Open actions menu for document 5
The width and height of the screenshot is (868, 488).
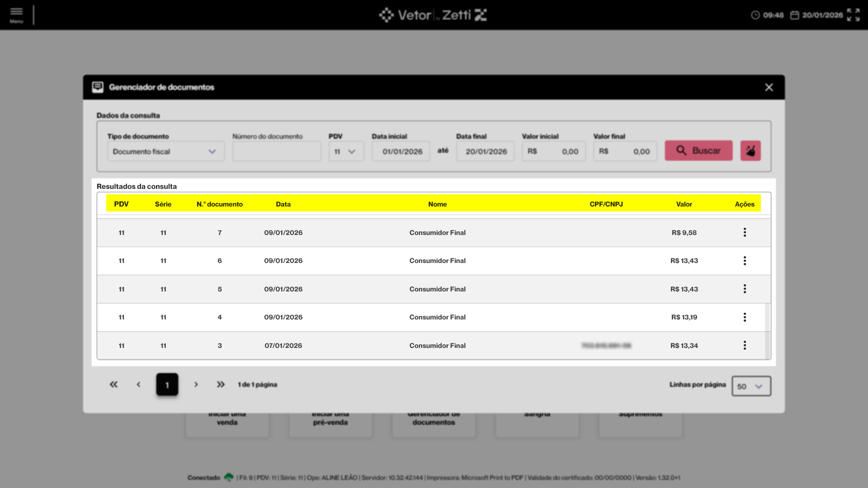tap(745, 289)
